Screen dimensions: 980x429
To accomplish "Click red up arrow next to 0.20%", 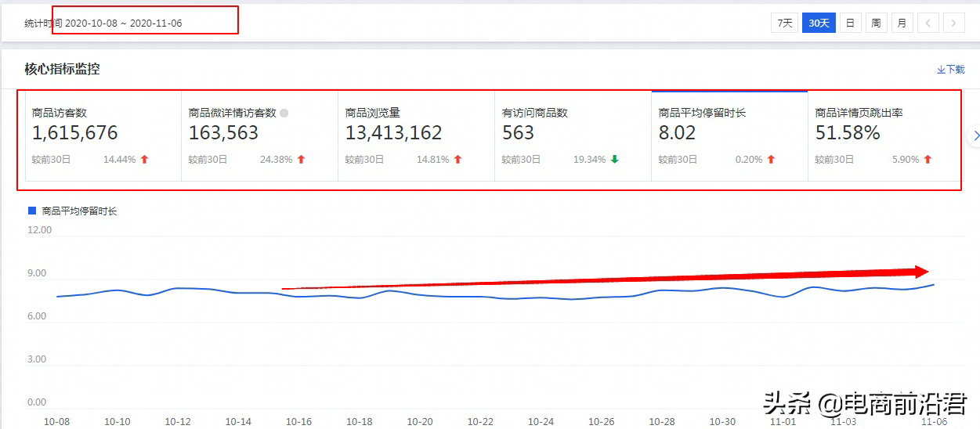I will click(x=771, y=160).
